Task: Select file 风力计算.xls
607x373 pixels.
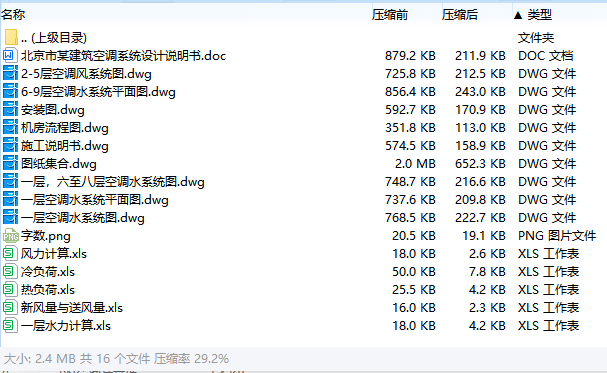Action: point(53,253)
